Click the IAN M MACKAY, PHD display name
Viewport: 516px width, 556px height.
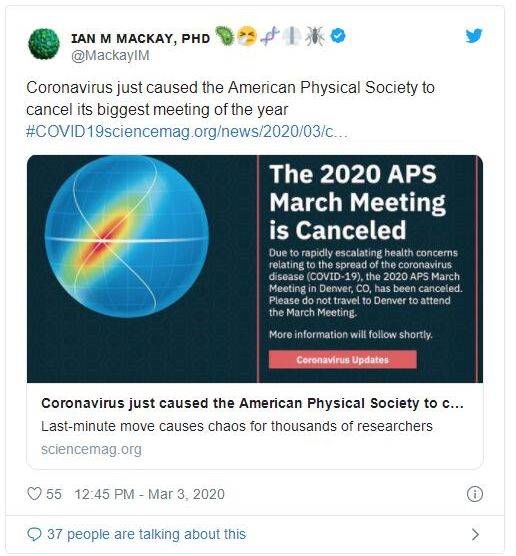(141, 38)
